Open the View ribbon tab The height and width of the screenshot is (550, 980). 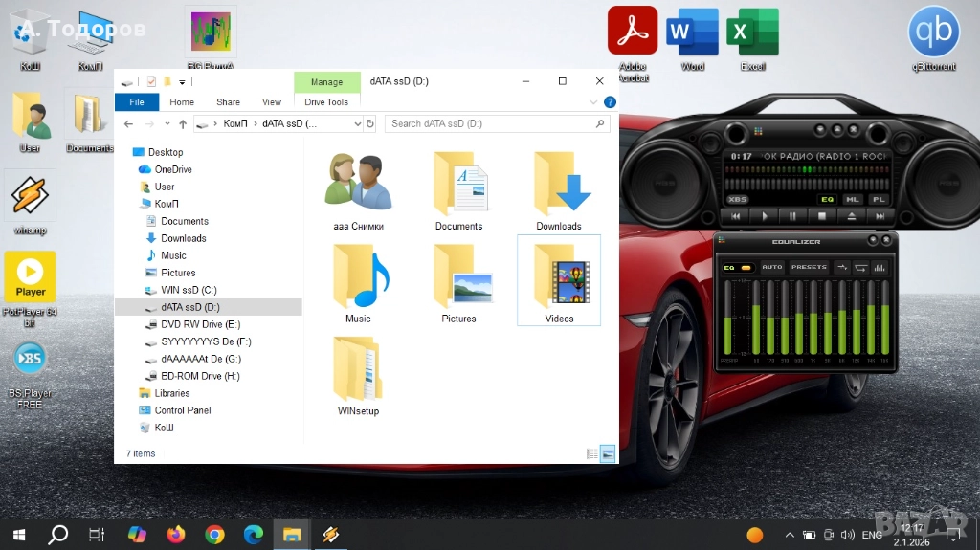click(x=272, y=102)
